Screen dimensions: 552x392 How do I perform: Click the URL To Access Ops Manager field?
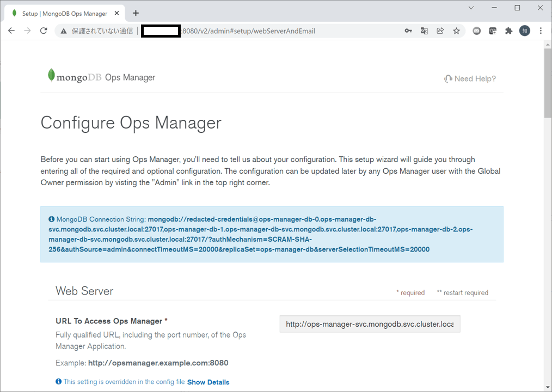pos(370,323)
